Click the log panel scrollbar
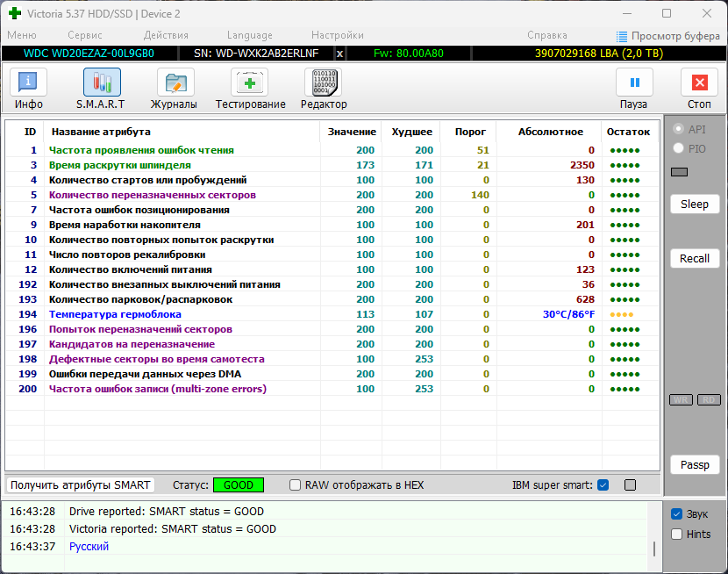Image resolution: width=728 pixels, height=574 pixels. [654, 549]
